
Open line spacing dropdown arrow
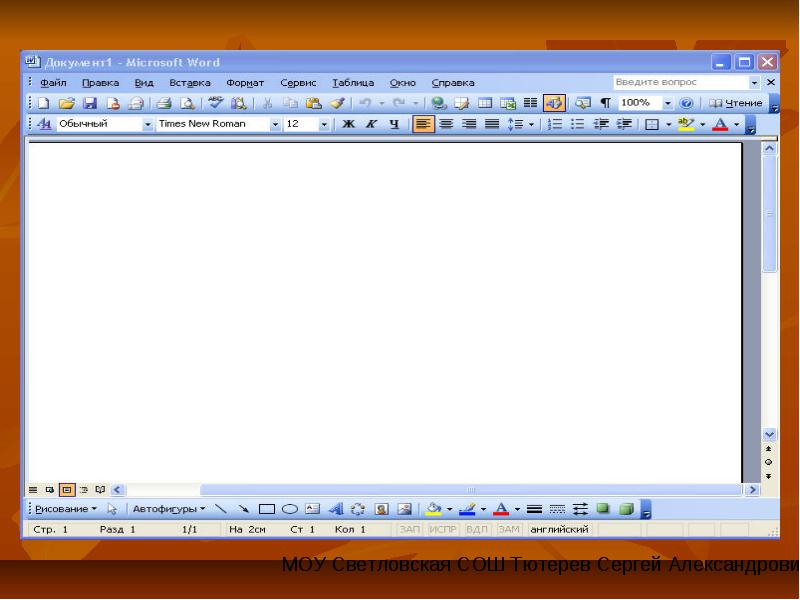point(531,124)
